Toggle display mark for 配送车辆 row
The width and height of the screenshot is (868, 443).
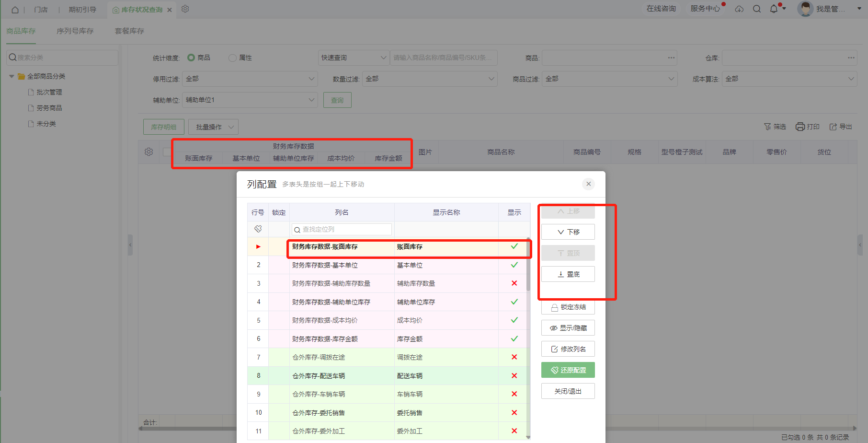coord(514,375)
